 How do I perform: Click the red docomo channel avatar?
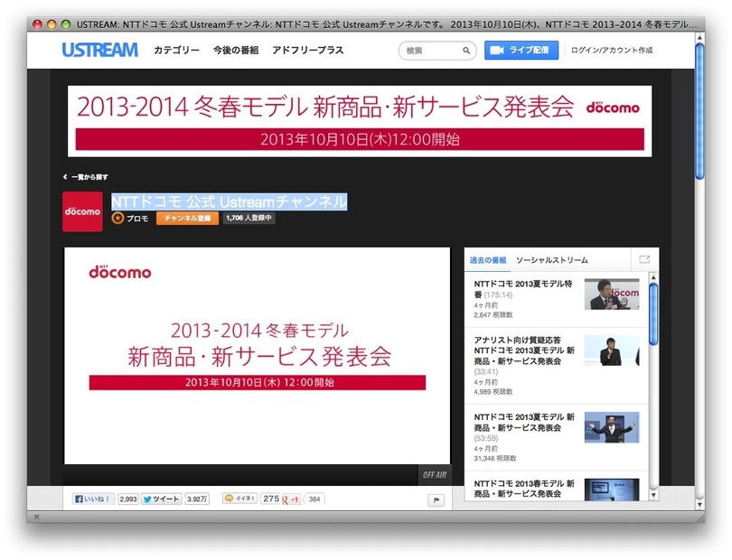tap(82, 211)
